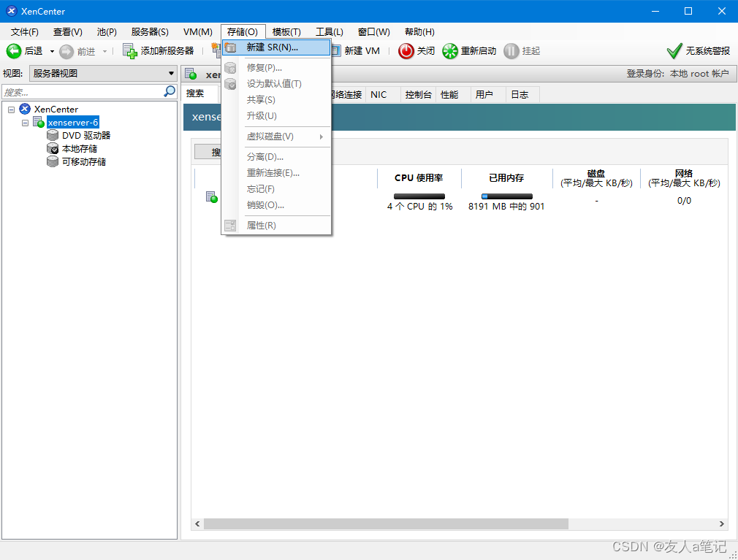Open the 查看(V) menu
The image size is (738, 560).
click(x=68, y=31)
